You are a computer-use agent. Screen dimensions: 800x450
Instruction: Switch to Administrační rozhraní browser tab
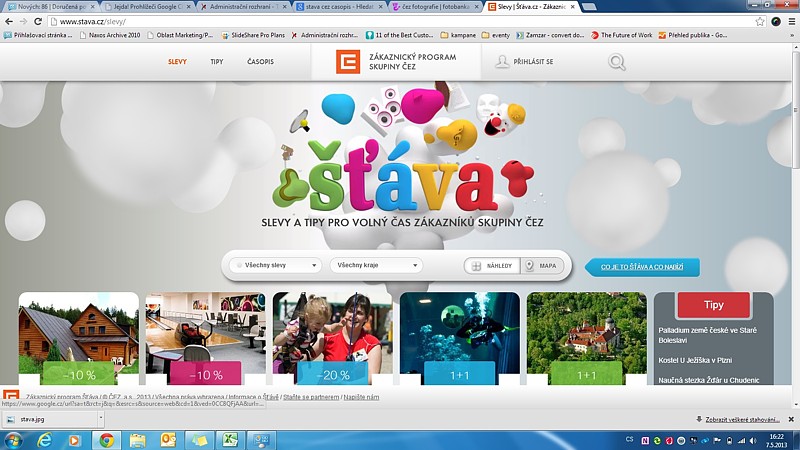[x=242, y=7]
